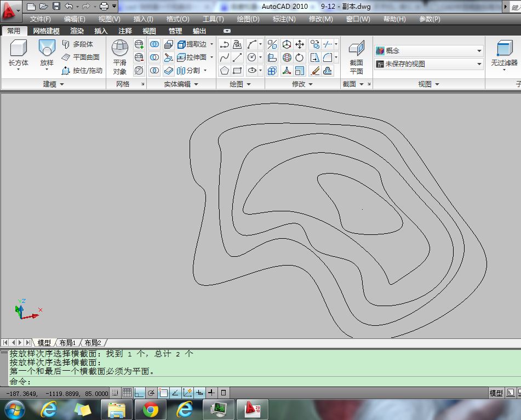Click the print icon in quick access bar
Image resolution: width=521 pixels, height=420 pixels.
click(104, 6)
